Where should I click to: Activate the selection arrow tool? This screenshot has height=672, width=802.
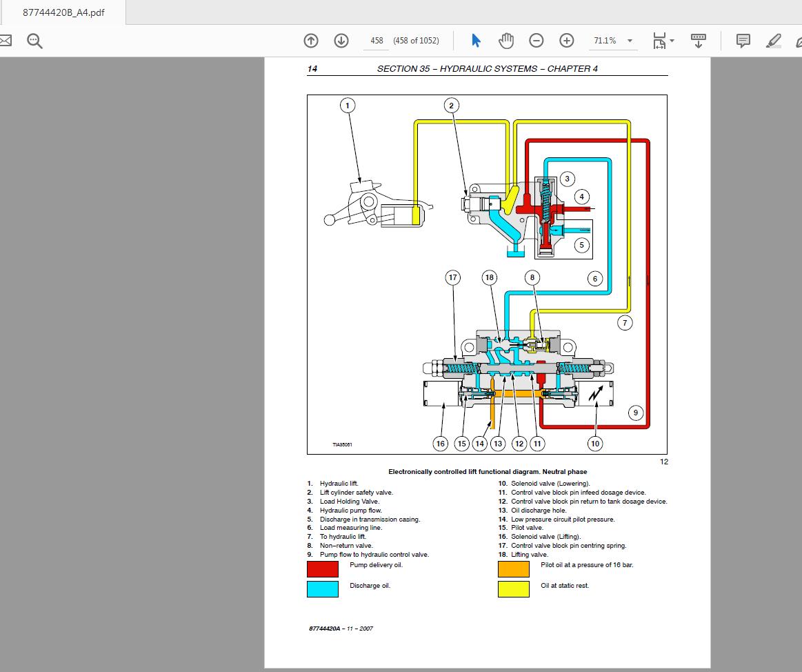476,41
